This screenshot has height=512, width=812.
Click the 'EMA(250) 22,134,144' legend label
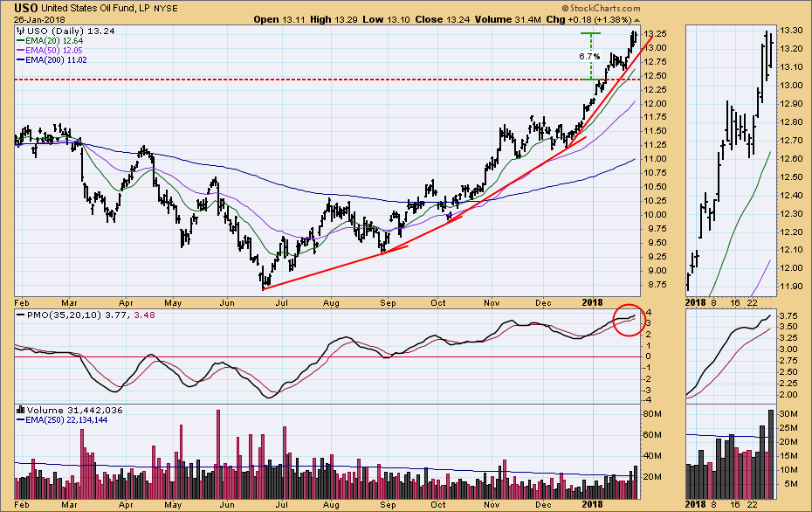[66, 419]
